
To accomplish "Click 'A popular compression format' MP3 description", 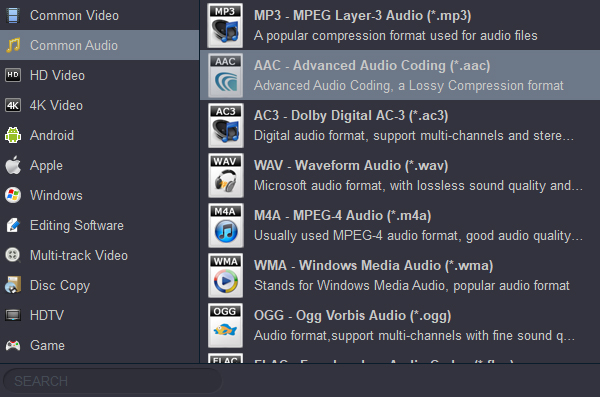I will click(396, 36).
